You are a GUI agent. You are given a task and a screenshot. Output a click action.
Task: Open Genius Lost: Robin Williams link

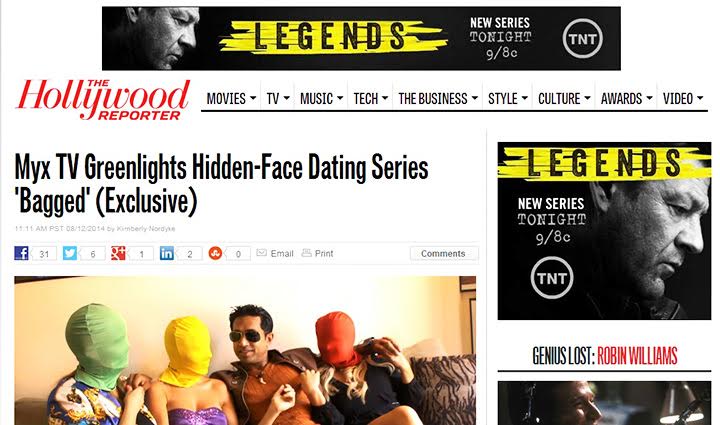pos(605,356)
